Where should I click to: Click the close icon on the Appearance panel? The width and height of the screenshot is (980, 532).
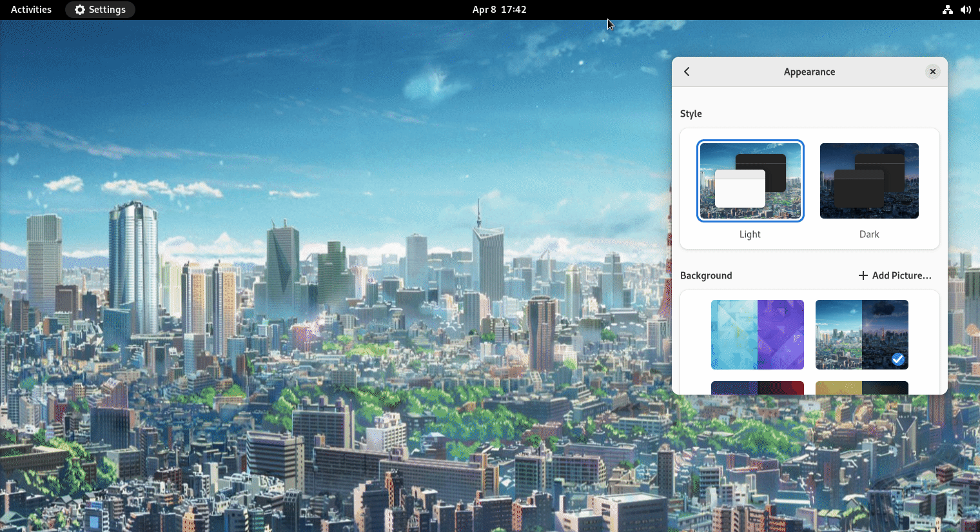pyautogui.click(x=933, y=72)
